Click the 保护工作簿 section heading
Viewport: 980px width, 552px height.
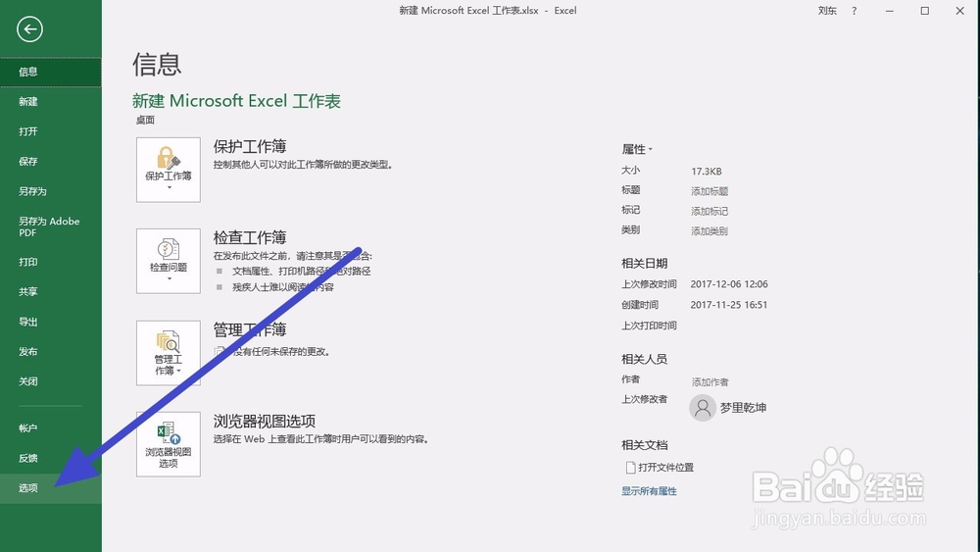click(249, 146)
